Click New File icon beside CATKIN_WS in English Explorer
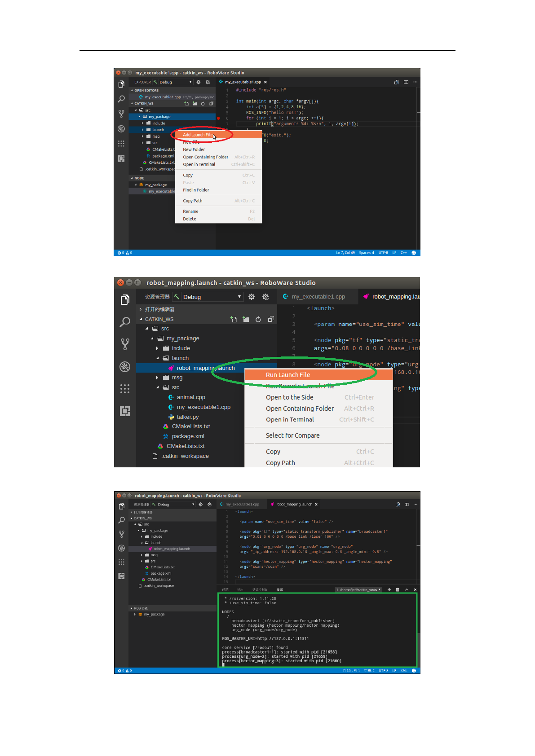The width and height of the screenshot is (535, 756). pyautogui.click(x=186, y=103)
